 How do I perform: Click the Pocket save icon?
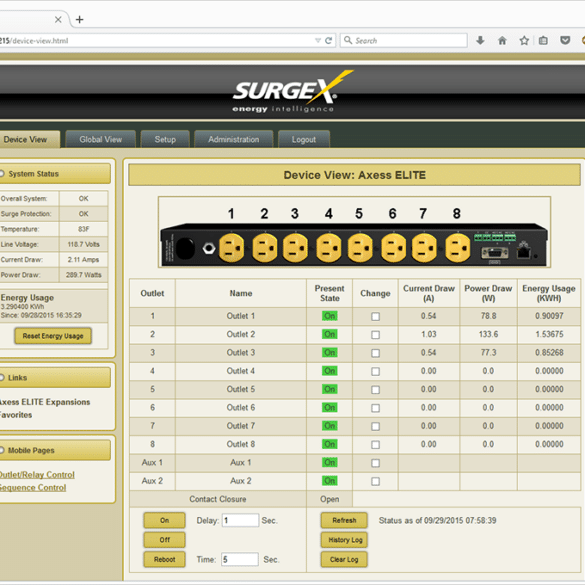pos(565,40)
